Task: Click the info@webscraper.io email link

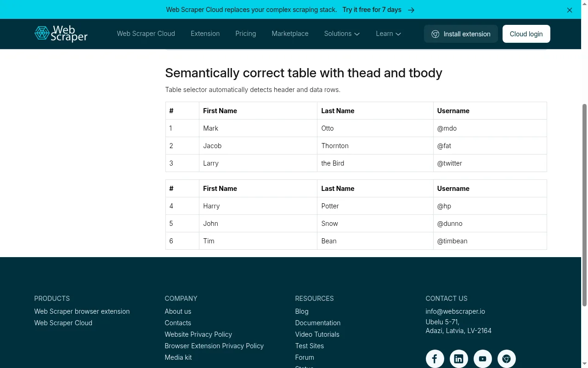Action: pos(455,311)
